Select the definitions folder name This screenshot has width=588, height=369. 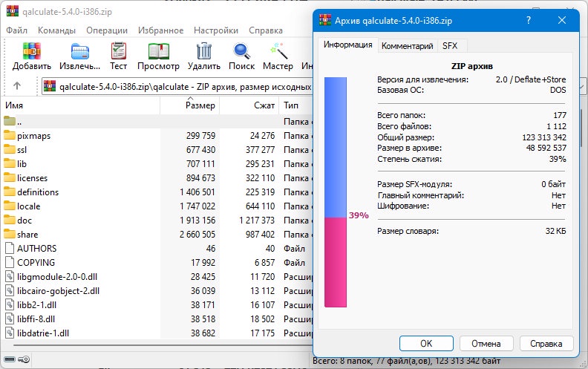pyautogui.click(x=38, y=192)
